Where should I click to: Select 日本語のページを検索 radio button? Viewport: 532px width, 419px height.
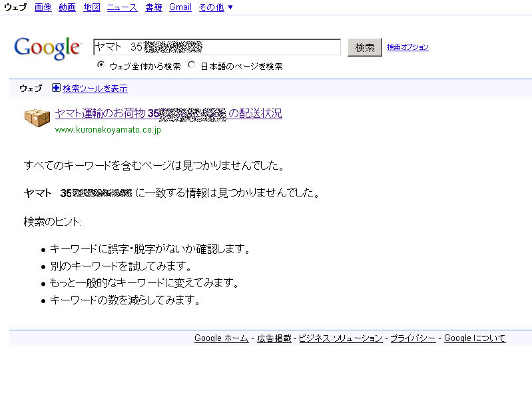coord(192,65)
